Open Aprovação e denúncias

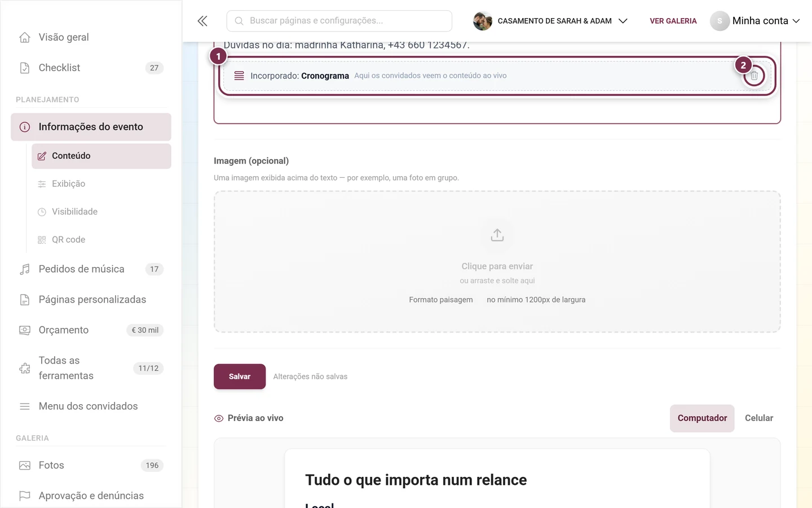point(91,496)
